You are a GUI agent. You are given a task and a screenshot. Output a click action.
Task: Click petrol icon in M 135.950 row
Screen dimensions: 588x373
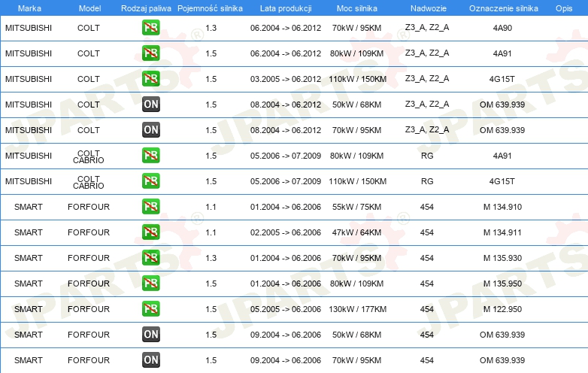150,284
